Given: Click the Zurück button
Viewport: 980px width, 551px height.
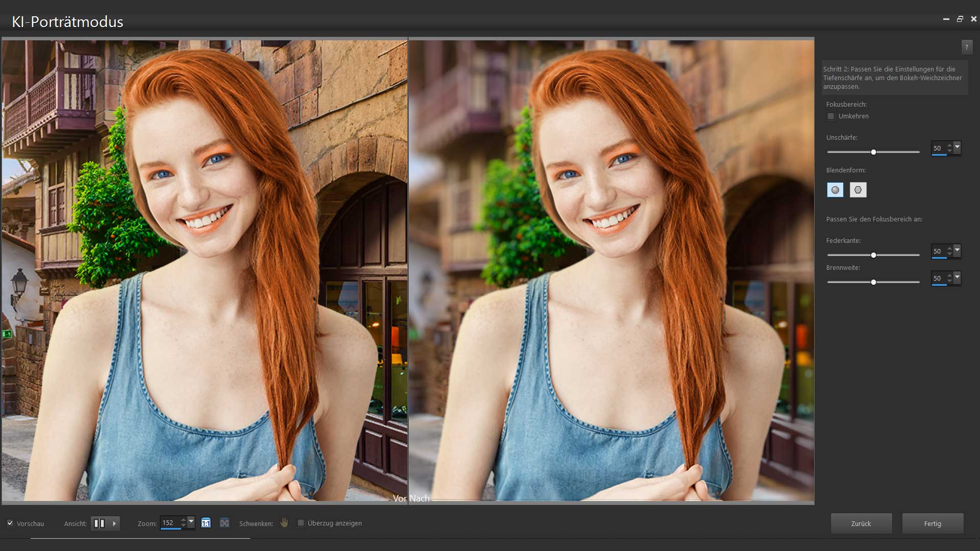Looking at the screenshot, I should pyautogui.click(x=862, y=523).
